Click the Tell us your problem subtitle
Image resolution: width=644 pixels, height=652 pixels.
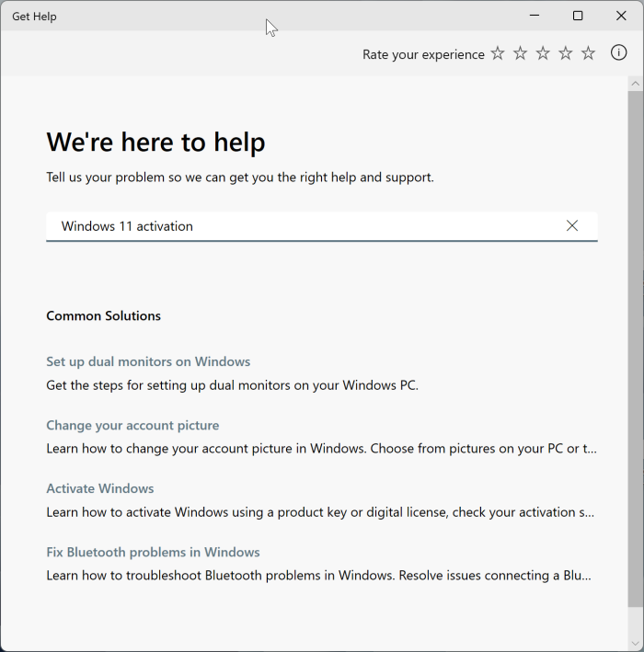[240, 177]
